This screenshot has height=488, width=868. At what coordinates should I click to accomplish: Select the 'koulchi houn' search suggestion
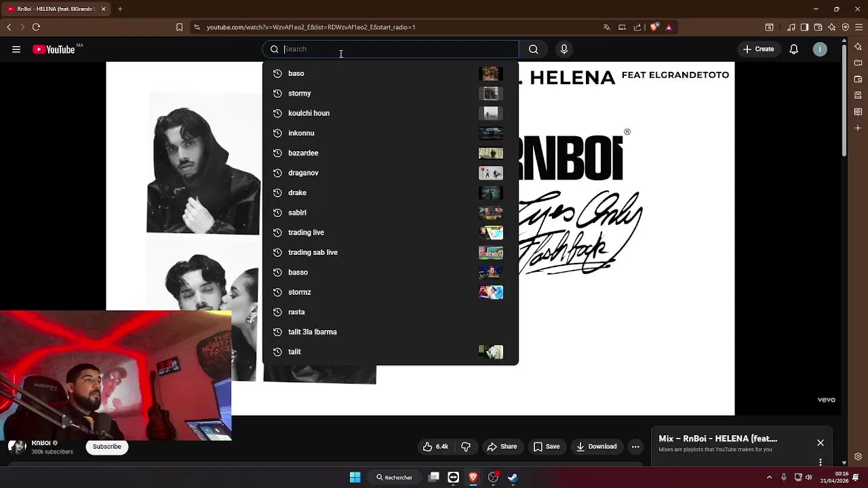[391, 113]
